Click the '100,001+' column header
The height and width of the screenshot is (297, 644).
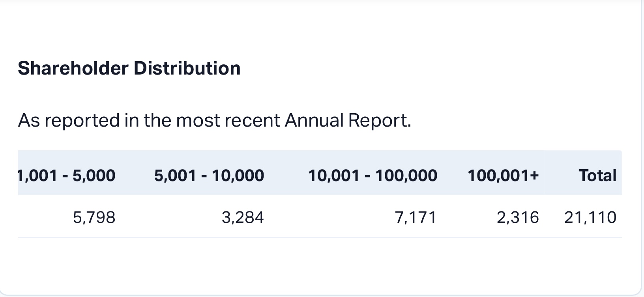point(503,176)
